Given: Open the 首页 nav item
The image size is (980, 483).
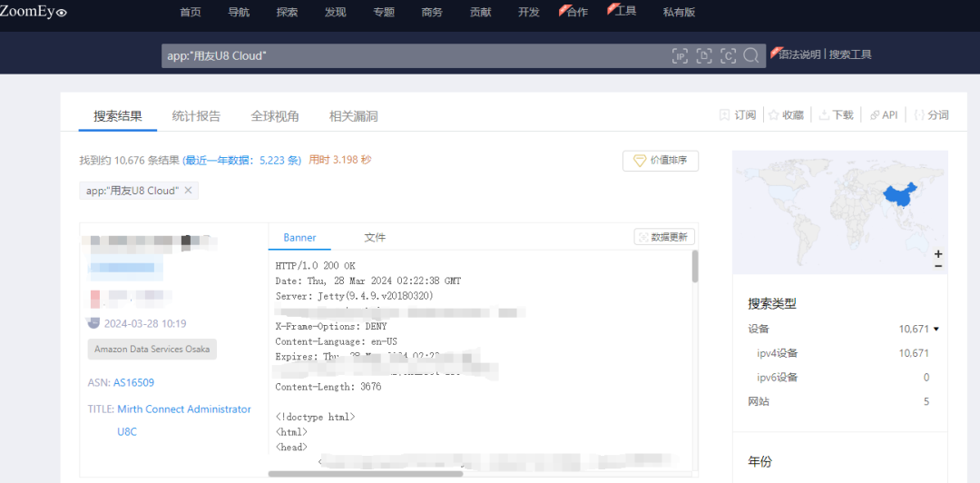Looking at the screenshot, I should (x=190, y=12).
